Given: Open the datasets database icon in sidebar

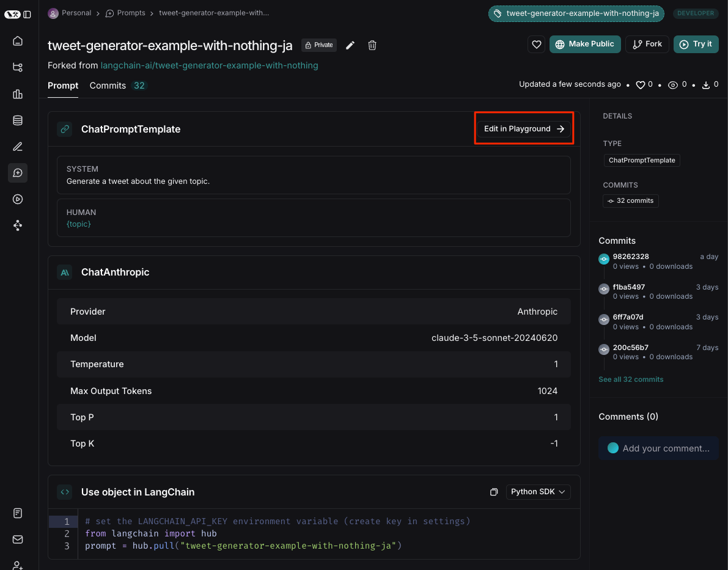Looking at the screenshot, I should click(x=18, y=120).
